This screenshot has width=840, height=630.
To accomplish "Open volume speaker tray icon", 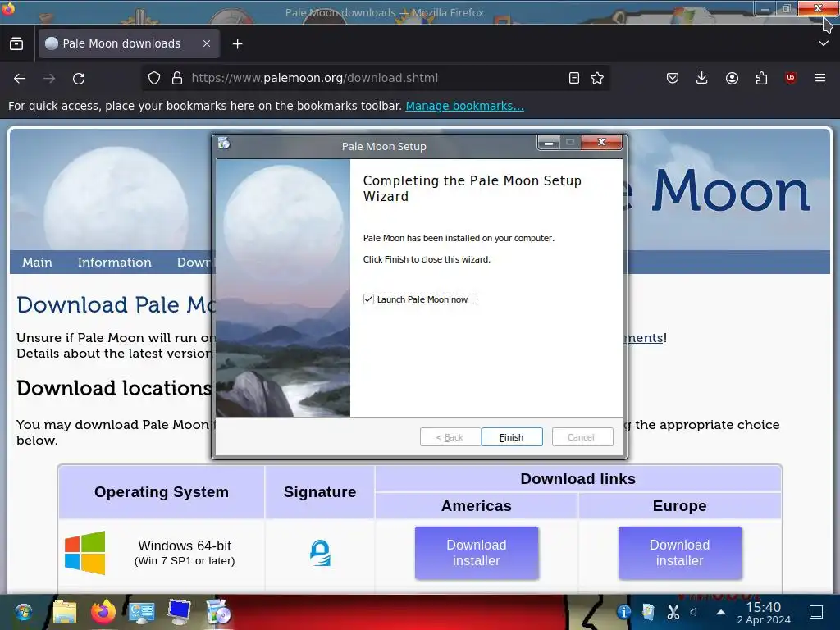I will click(694, 612).
